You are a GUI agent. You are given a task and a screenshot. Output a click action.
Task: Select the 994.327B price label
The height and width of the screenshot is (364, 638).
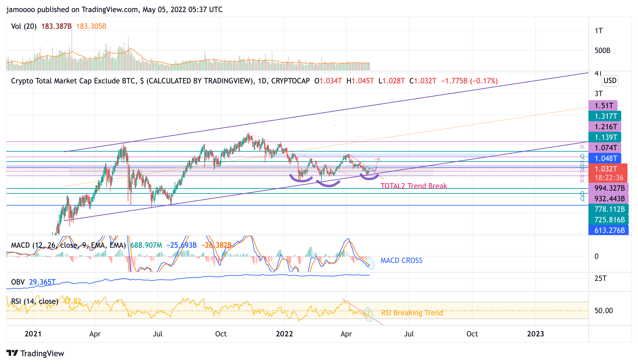609,188
